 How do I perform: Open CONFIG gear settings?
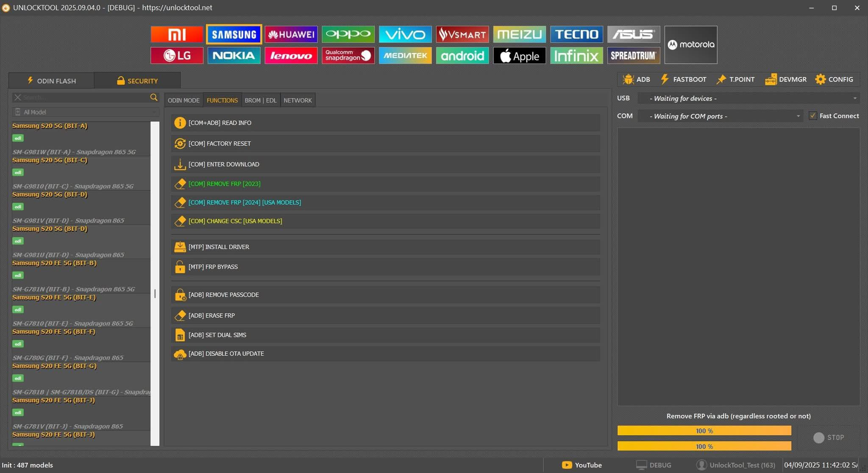click(x=834, y=79)
